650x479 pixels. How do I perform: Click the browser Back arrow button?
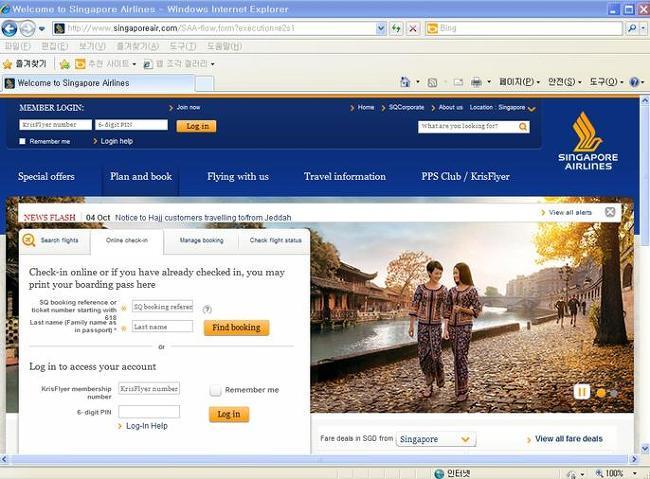[10, 29]
